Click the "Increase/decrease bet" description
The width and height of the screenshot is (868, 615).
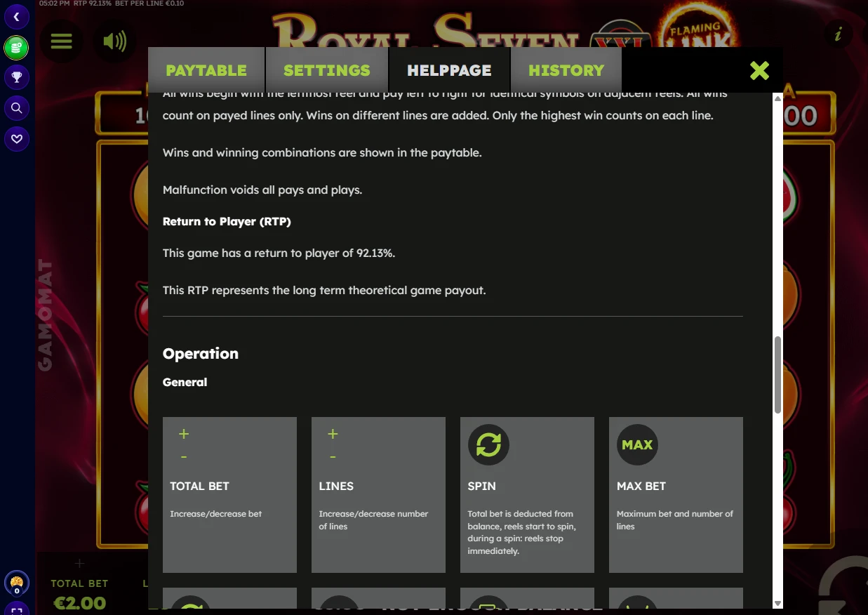click(216, 514)
